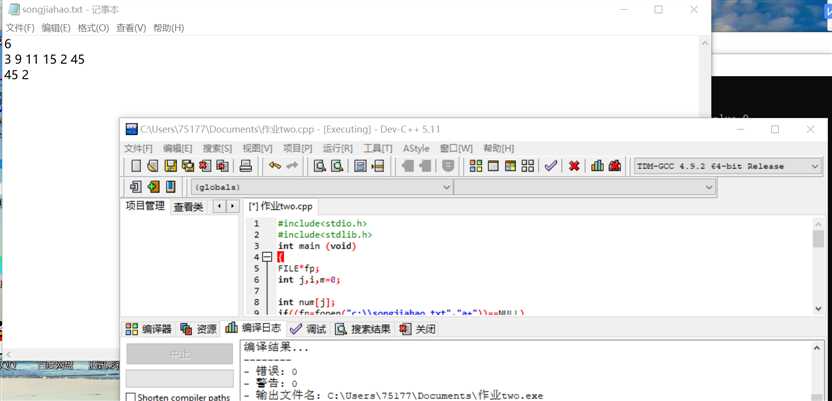832x401 pixels.
Task: Switch to 项目管理 side panel tab
Action: 145,206
